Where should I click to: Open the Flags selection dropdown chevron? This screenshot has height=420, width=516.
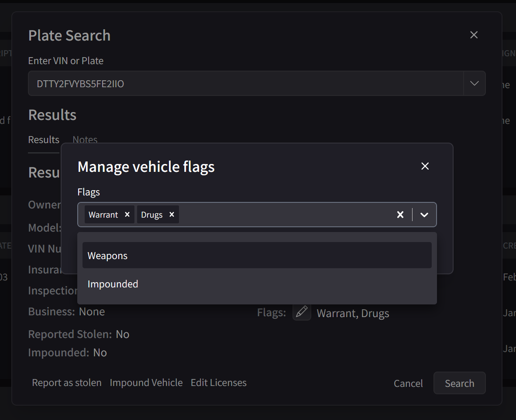[x=424, y=214]
